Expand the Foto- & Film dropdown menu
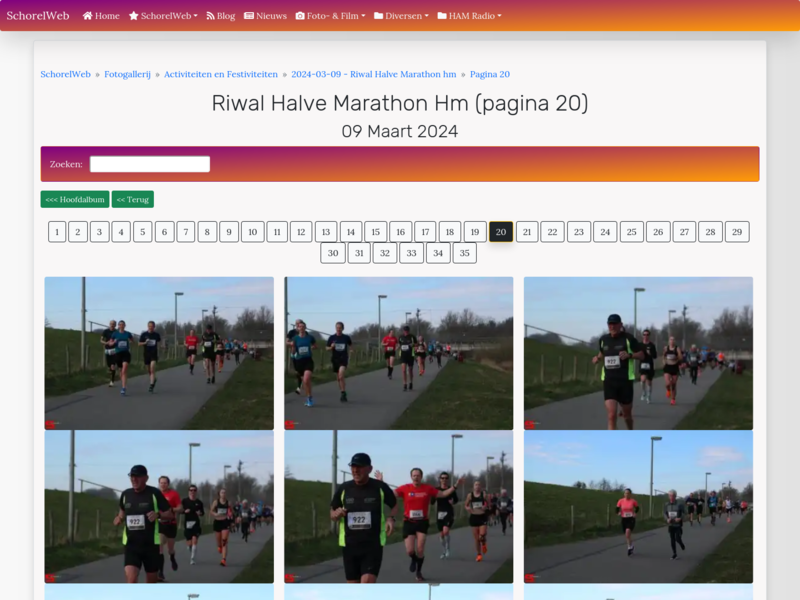Viewport: 800px width, 600px height. click(x=331, y=16)
